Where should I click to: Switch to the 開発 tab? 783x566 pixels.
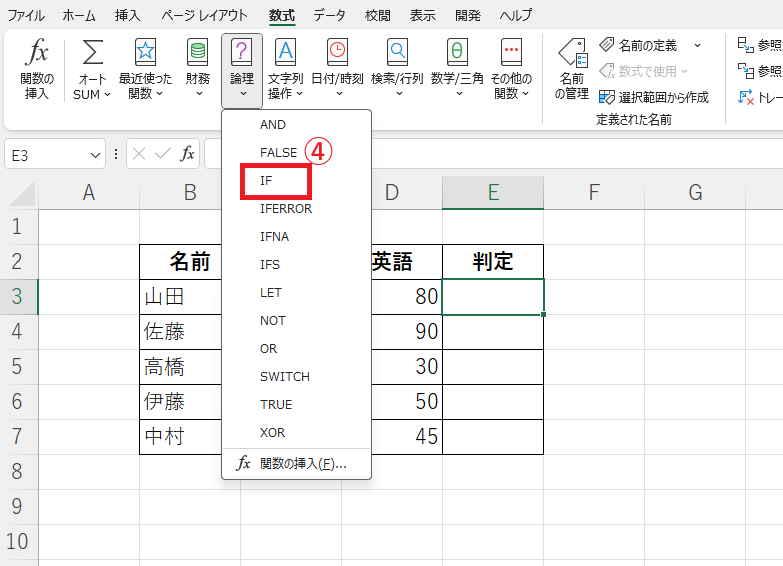coord(468,15)
